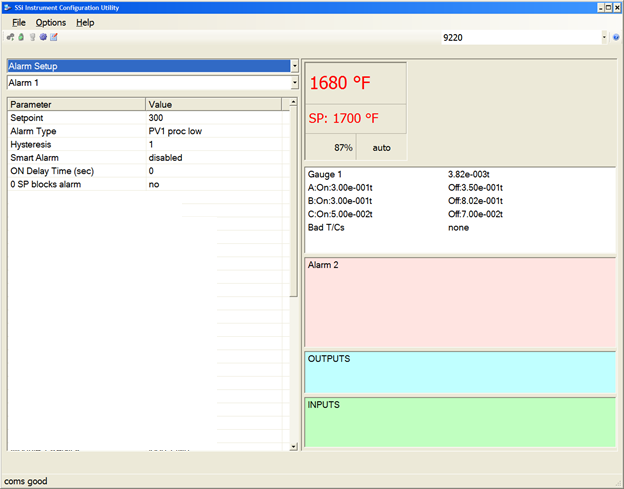Open the File menu
Image resolution: width=624 pixels, height=489 pixels.
coord(19,22)
